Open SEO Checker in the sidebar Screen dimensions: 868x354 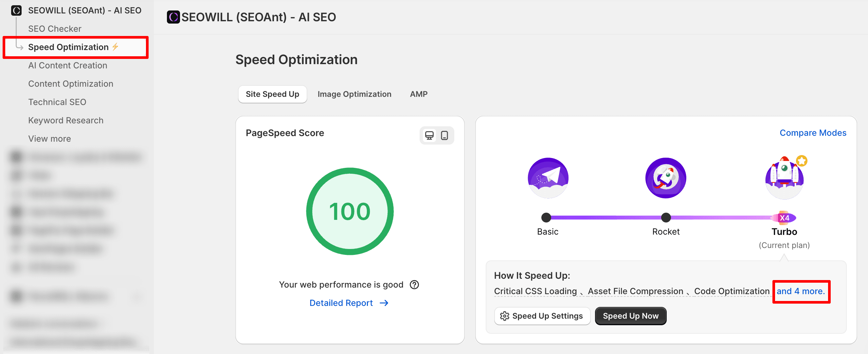pos(55,29)
